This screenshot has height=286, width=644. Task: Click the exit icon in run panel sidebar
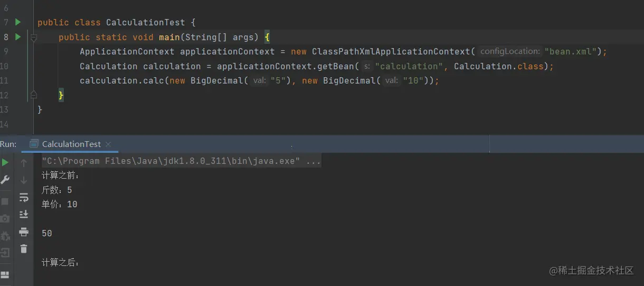click(x=5, y=253)
